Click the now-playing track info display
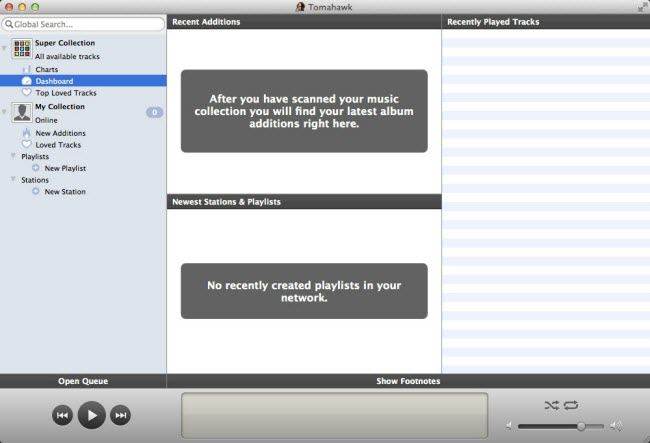Viewport: 650px width, 443px height. [x=334, y=415]
